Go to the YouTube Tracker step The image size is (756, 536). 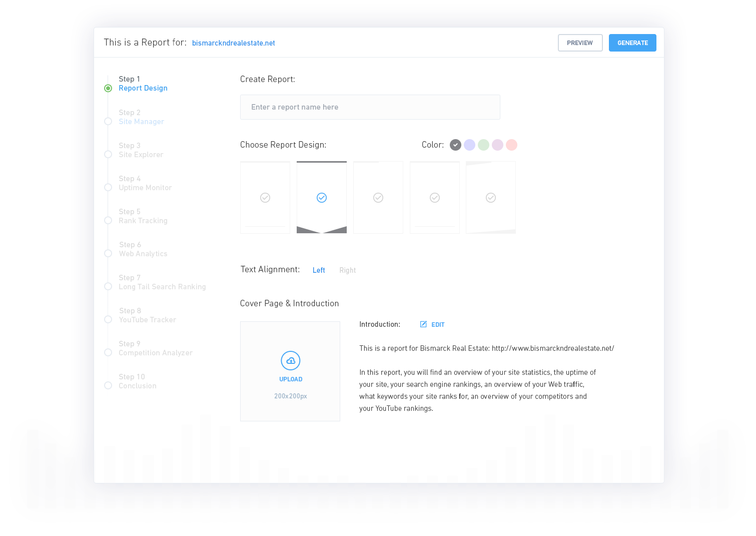[x=147, y=320]
